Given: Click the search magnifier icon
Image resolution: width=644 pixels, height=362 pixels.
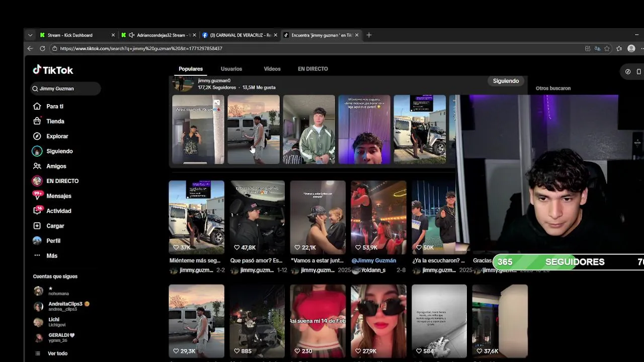Looking at the screenshot, I should (x=35, y=88).
